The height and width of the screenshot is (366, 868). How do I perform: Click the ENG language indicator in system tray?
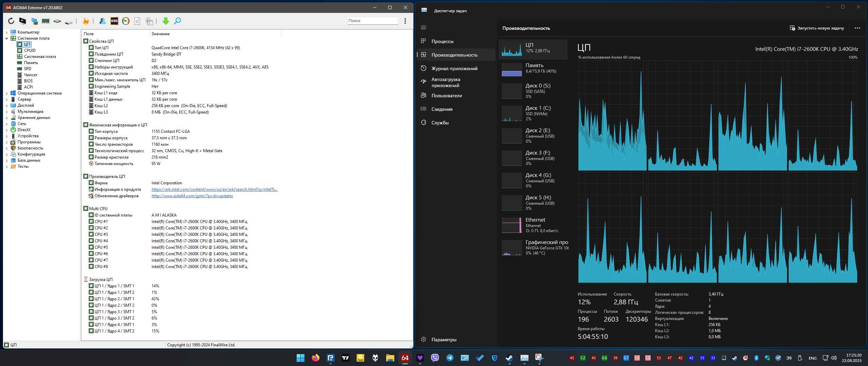812,358
